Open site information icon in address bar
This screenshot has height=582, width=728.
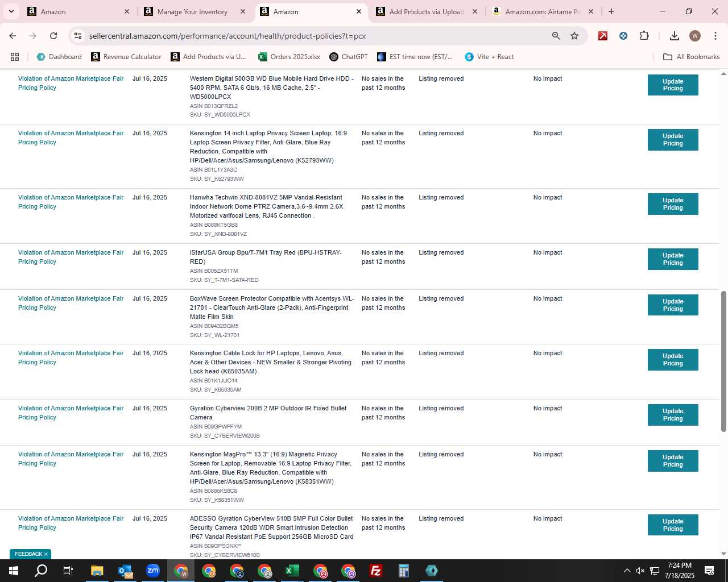pos(78,36)
